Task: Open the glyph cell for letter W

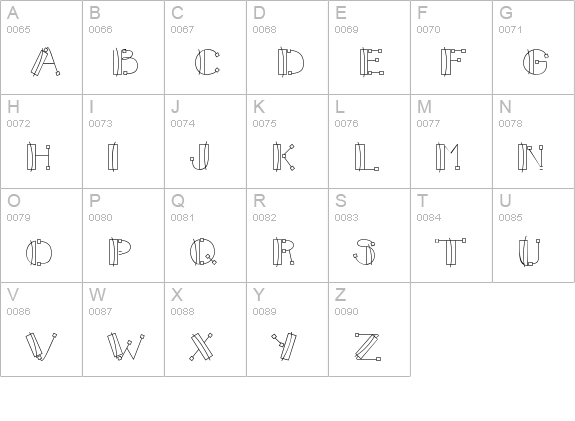Action: point(124,329)
